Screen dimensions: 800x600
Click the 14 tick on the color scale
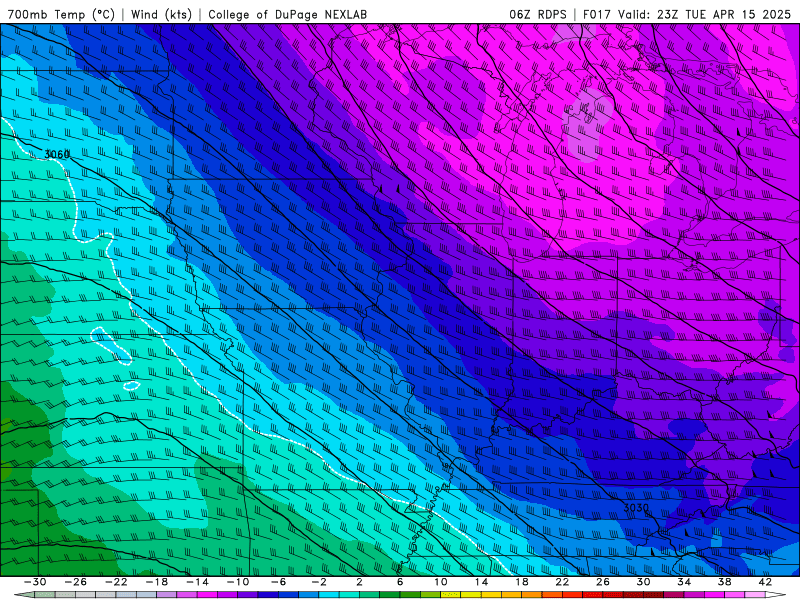481,582
